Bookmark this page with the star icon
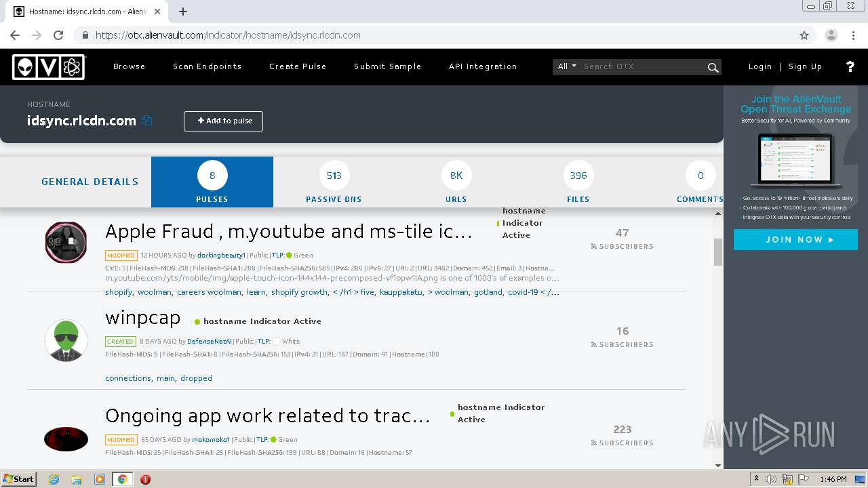The height and width of the screenshot is (488, 868). click(x=804, y=35)
